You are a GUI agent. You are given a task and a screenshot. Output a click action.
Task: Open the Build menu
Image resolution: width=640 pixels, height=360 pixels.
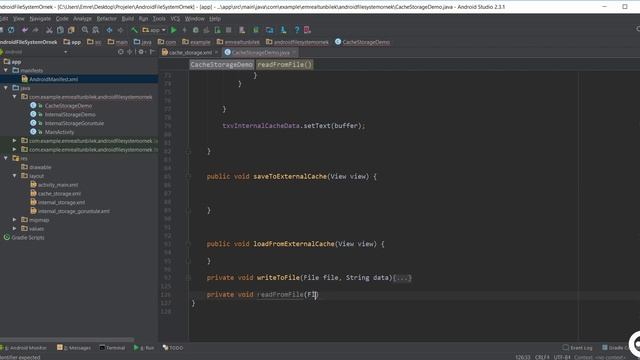128,19
